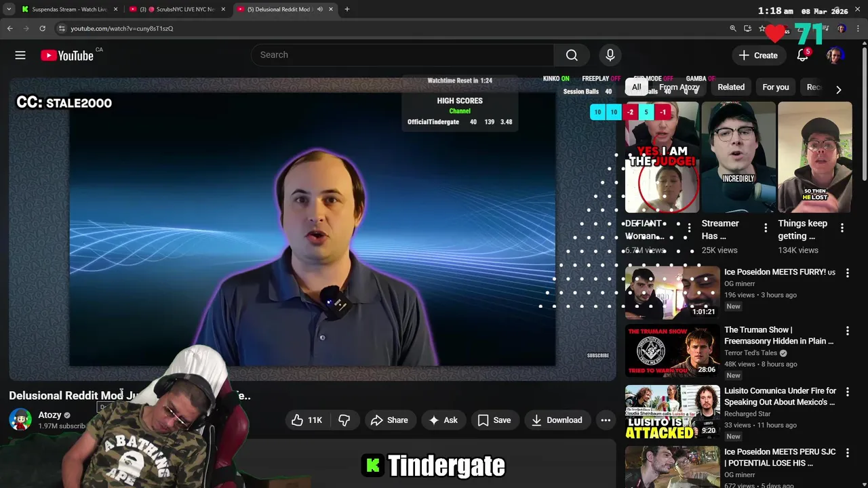Select the Related filter chip
Viewport: 868px width, 488px height.
pyautogui.click(x=731, y=87)
